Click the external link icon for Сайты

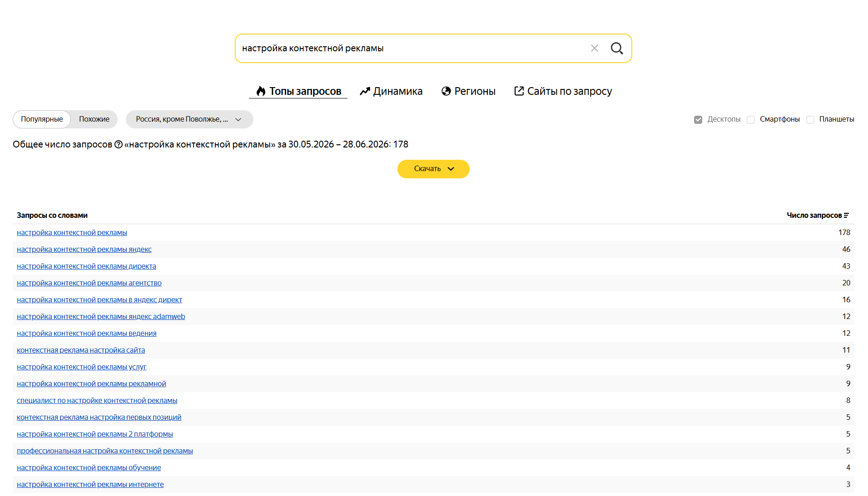pyautogui.click(x=519, y=91)
